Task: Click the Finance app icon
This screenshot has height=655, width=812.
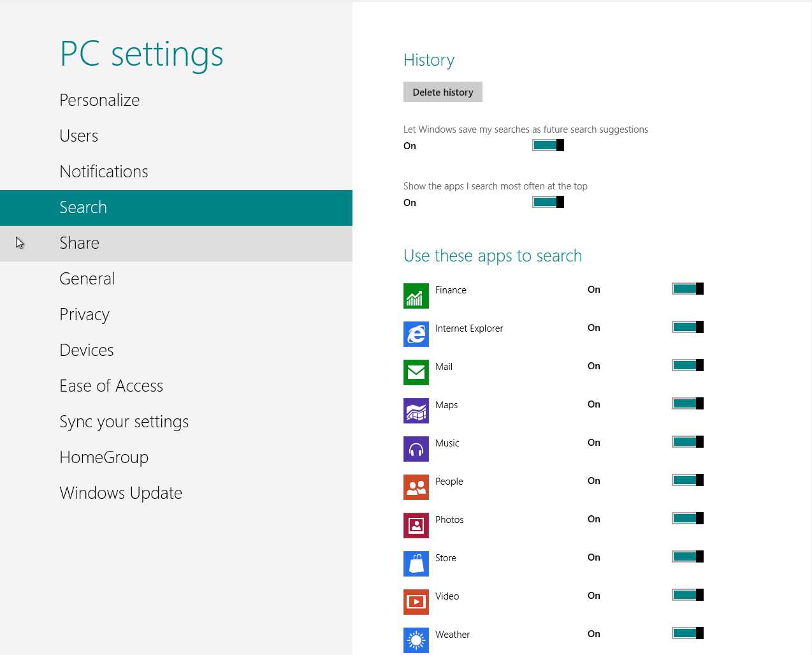Action: 416,296
